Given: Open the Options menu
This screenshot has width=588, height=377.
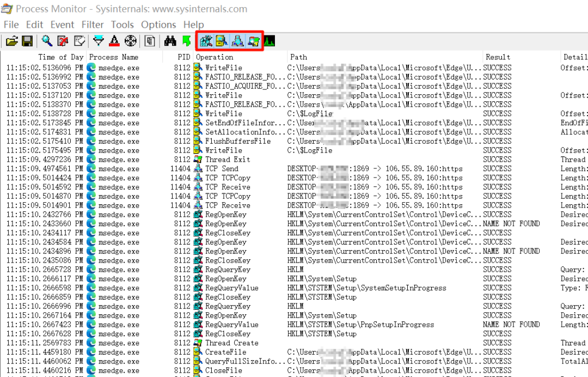Looking at the screenshot, I should pyautogui.click(x=158, y=25).
